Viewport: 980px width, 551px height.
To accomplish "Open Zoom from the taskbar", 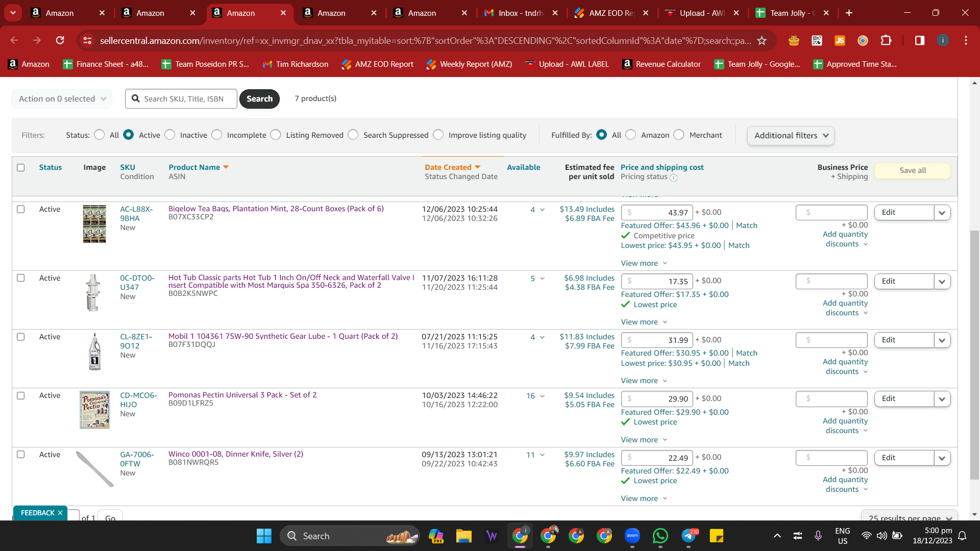I will tap(632, 536).
